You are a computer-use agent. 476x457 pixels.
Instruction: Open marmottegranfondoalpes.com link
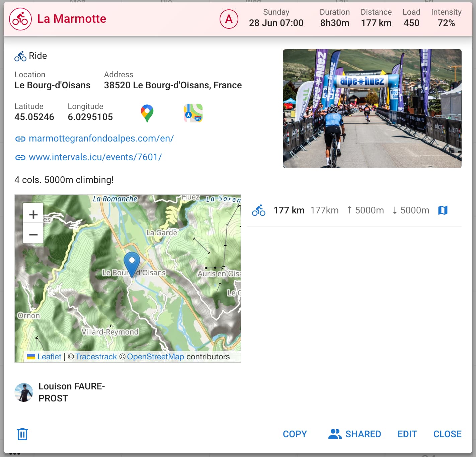[101, 139]
